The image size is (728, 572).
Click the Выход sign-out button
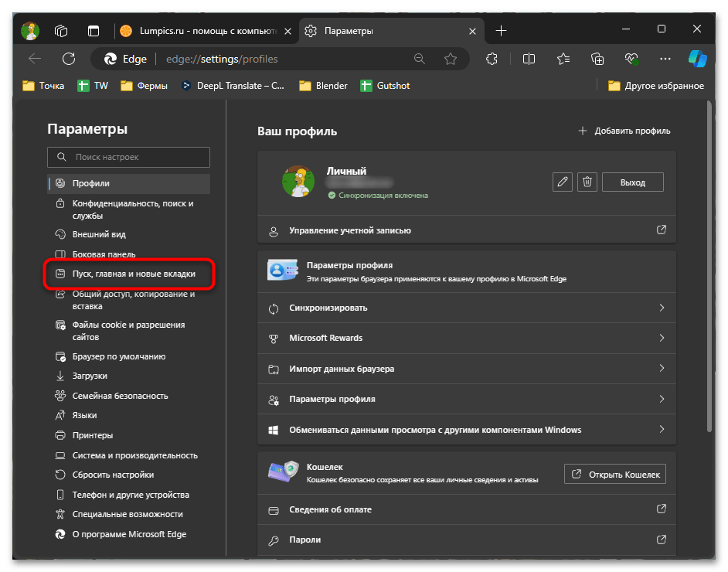pyautogui.click(x=632, y=182)
